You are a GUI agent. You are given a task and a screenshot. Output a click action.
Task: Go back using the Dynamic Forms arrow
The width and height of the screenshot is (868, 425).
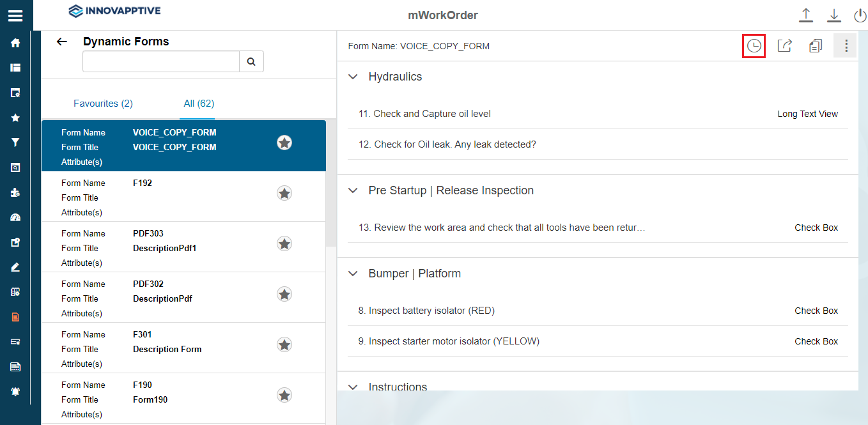click(x=62, y=42)
